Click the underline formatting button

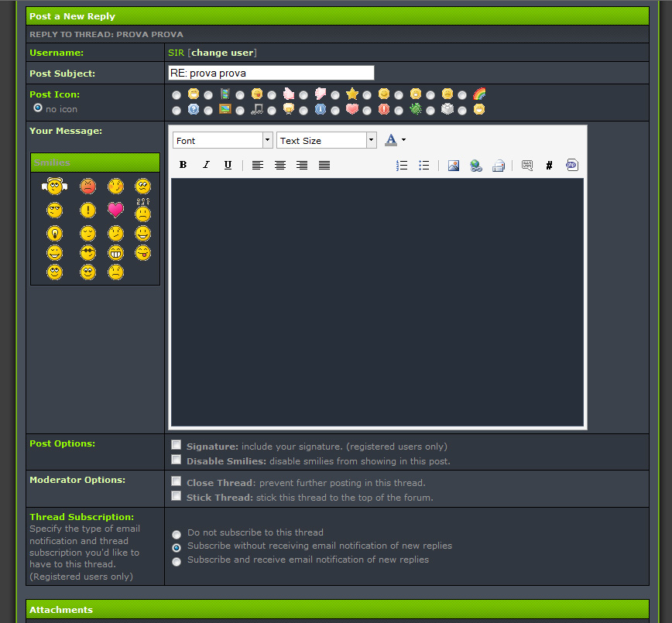[x=228, y=165]
